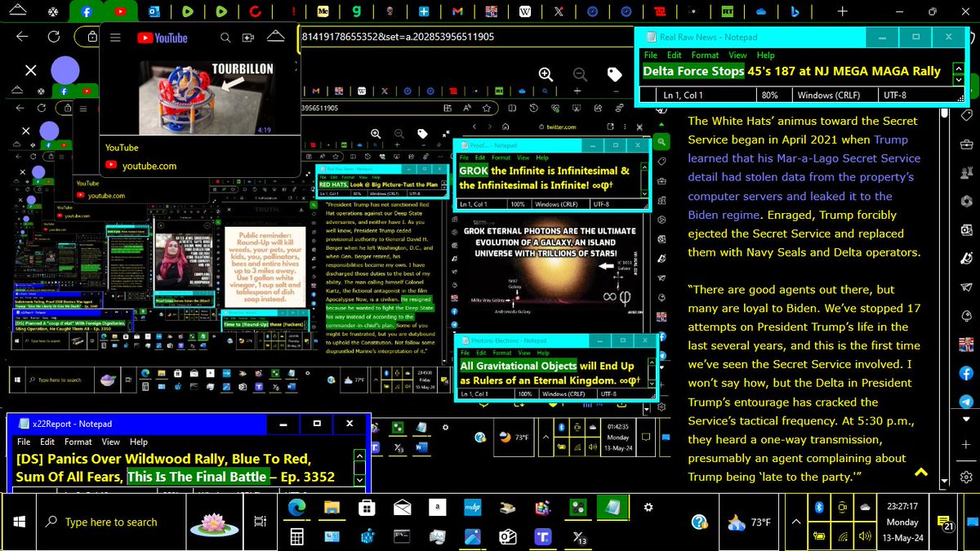
Task: Click the white tag icon beside zoom controls
Action: tap(614, 74)
